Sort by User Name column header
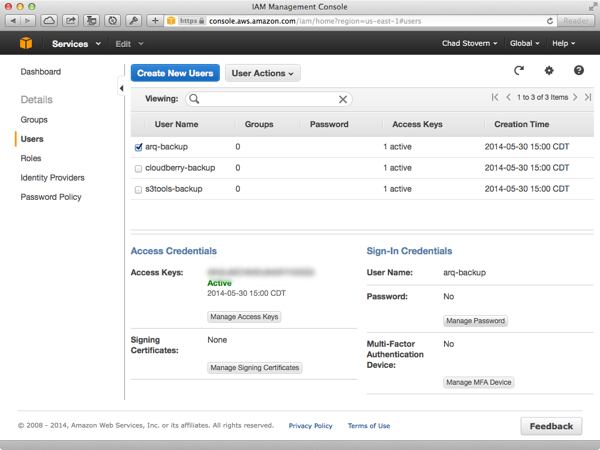The width and height of the screenshot is (600, 450). click(176, 124)
